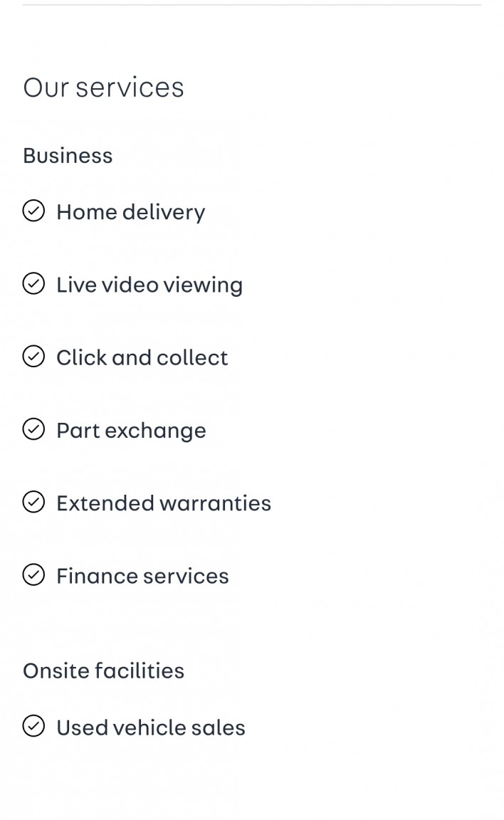Click the Business subheading

[68, 155]
